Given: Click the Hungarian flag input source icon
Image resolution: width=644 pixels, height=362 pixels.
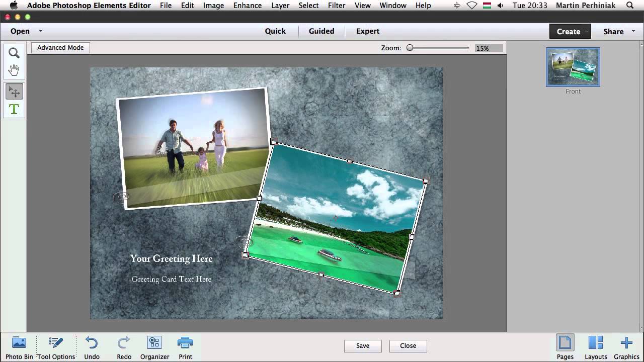Looking at the screenshot, I should pos(487,6).
